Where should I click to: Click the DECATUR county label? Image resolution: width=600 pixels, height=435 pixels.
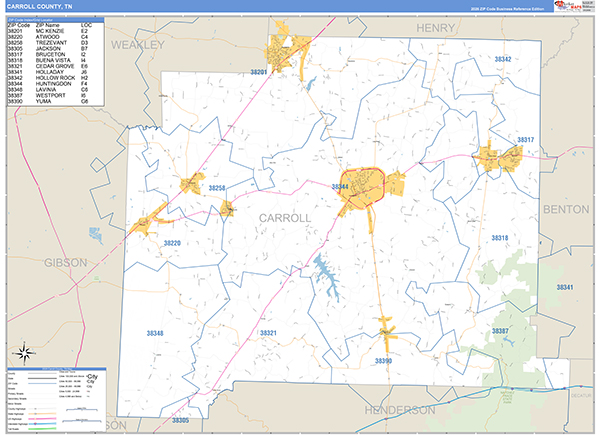pos(581,395)
